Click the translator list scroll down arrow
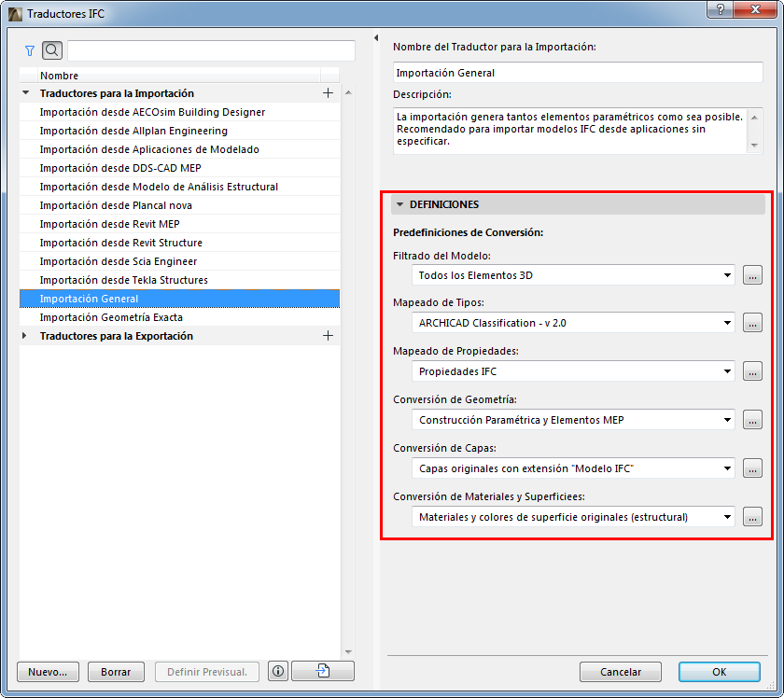Viewport: 784px width, 698px height. (x=348, y=652)
